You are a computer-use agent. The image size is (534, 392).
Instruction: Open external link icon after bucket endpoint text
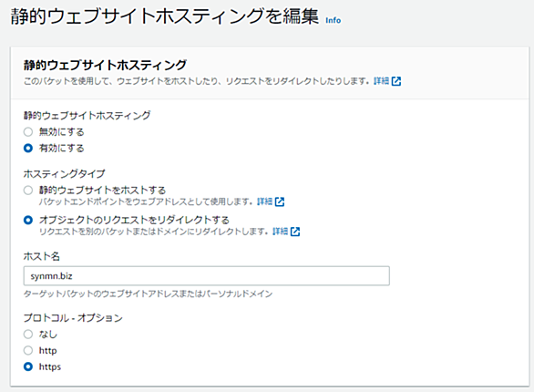[280, 201]
